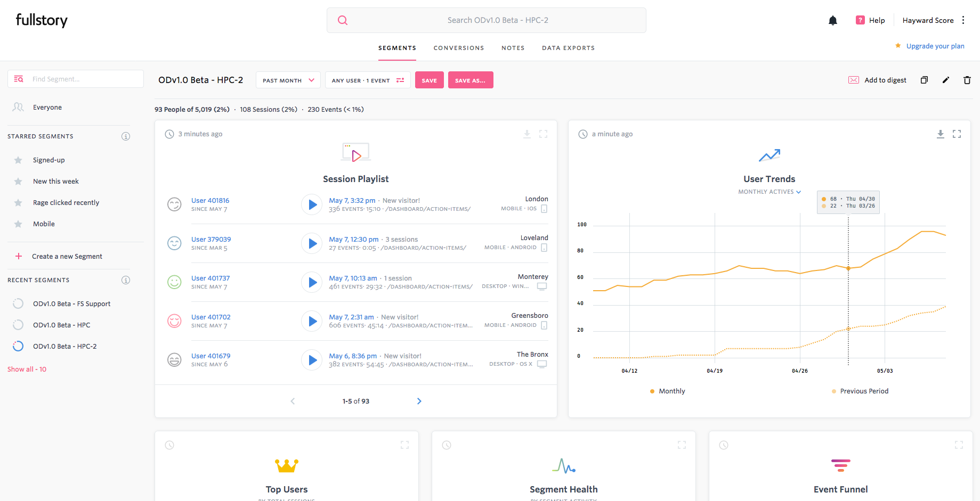
Task: Go to previous page of sessions
Action: 293,401
